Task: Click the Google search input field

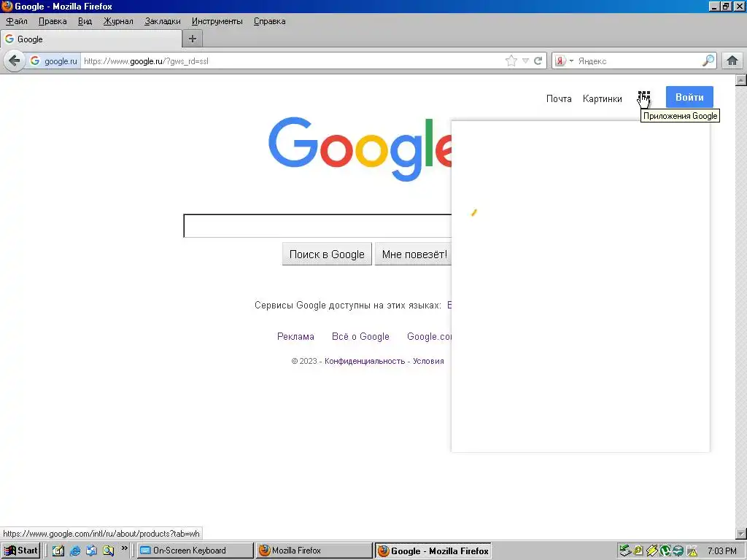Action: coord(317,226)
